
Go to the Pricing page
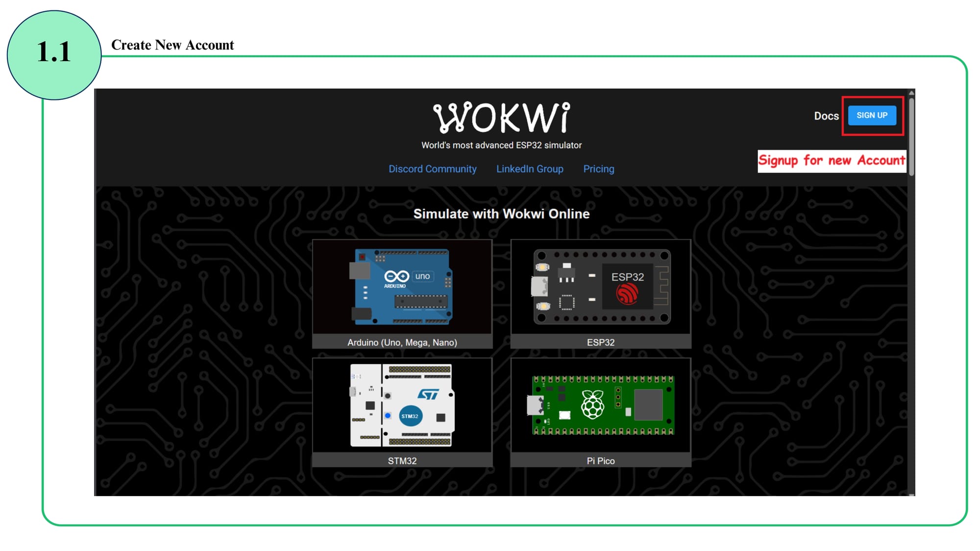[598, 169]
